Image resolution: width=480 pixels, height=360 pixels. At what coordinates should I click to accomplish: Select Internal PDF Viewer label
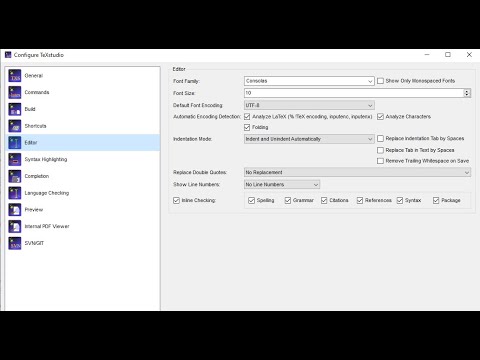[x=47, y=226]
